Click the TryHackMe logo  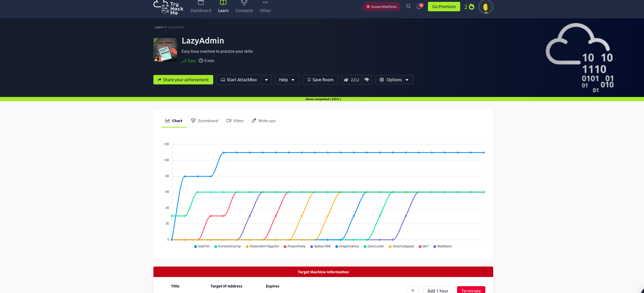(x=168, y=7)
